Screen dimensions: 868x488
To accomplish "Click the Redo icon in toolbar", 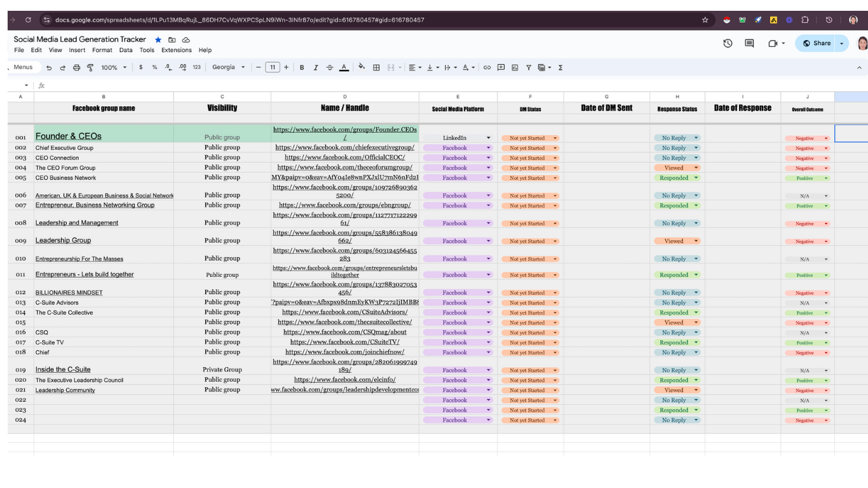I will tap(62, 67).
